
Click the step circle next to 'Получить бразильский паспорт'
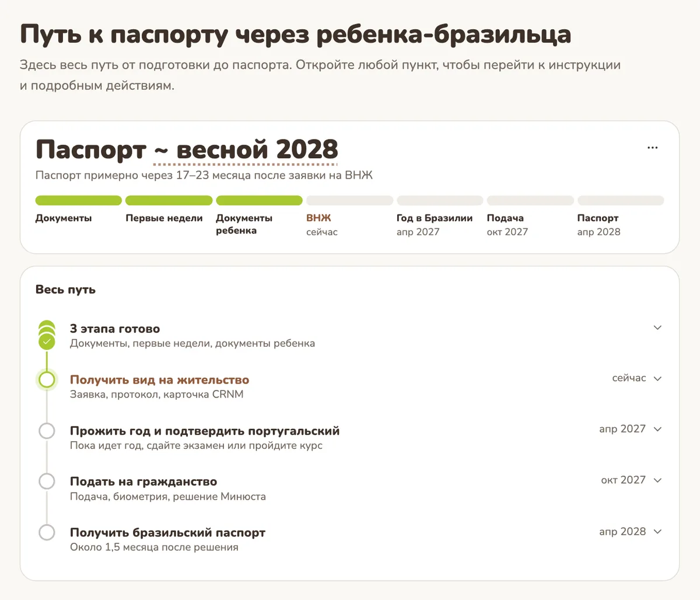click(x=47, y=532)
